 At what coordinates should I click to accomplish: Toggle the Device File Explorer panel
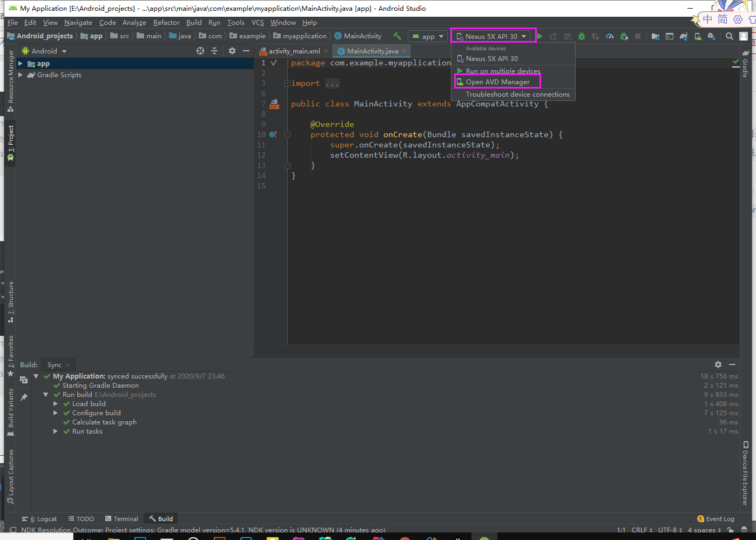745,473
